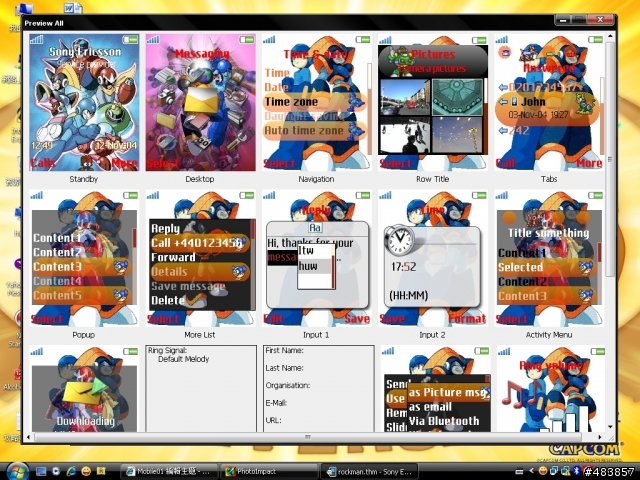Open the Standby preview thumbnail
This screenshot has width=640, height=480.
click(84, 102)
